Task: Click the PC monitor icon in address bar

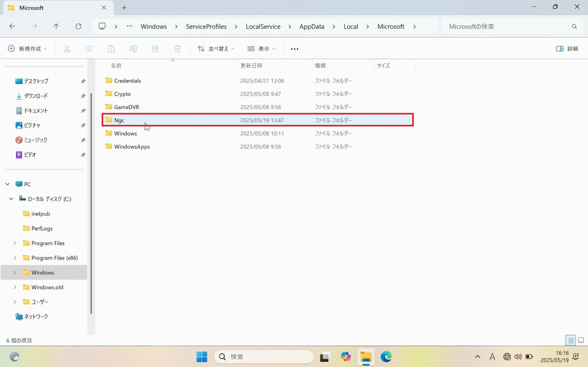Action: (x=102, y=26)
